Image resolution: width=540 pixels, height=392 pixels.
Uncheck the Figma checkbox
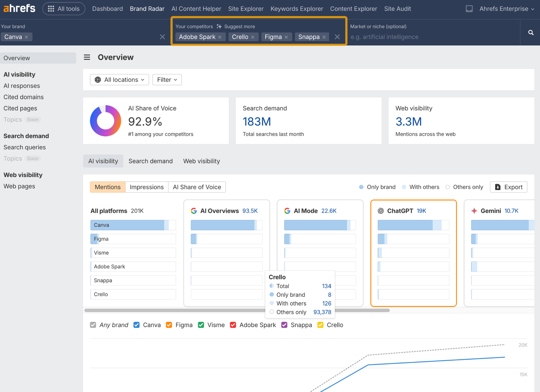(x=169, y=325)
